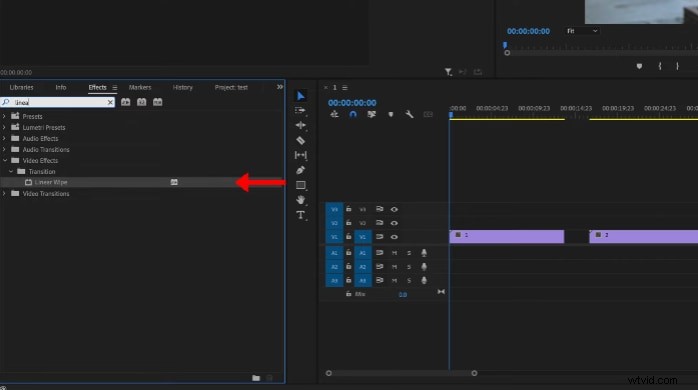Toggle track targeting for A1

[363, 253]
